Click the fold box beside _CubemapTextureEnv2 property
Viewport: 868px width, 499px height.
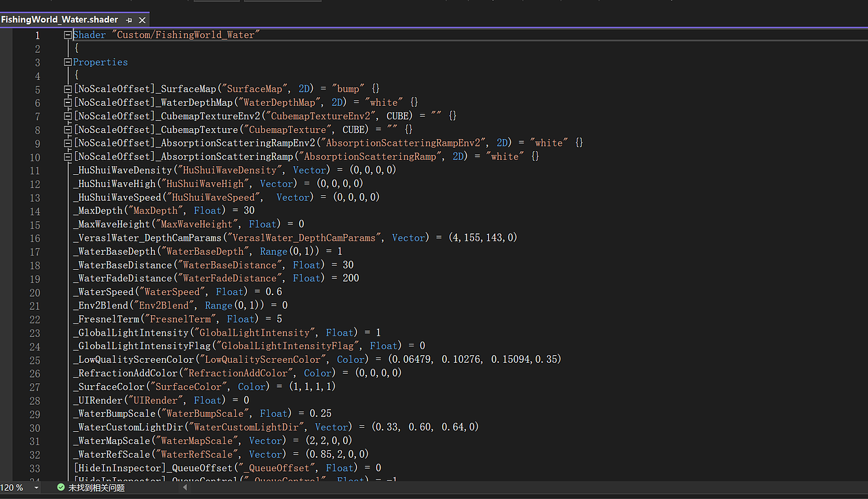pyautogui.click(x=67, y=116)
